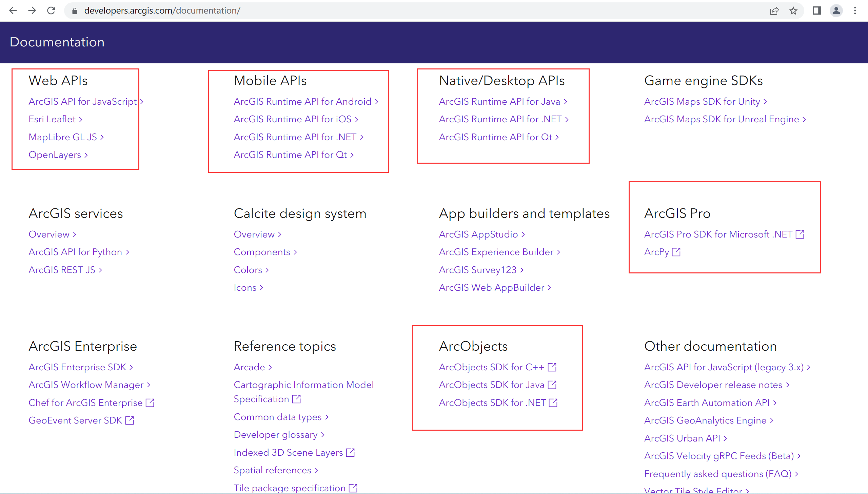Open Mobile APIs Runtime API for Qt

(294, 155)
